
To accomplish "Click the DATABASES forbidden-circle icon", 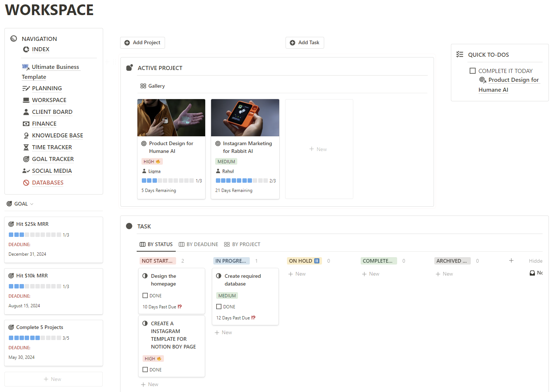I will [x=26, y=183].
